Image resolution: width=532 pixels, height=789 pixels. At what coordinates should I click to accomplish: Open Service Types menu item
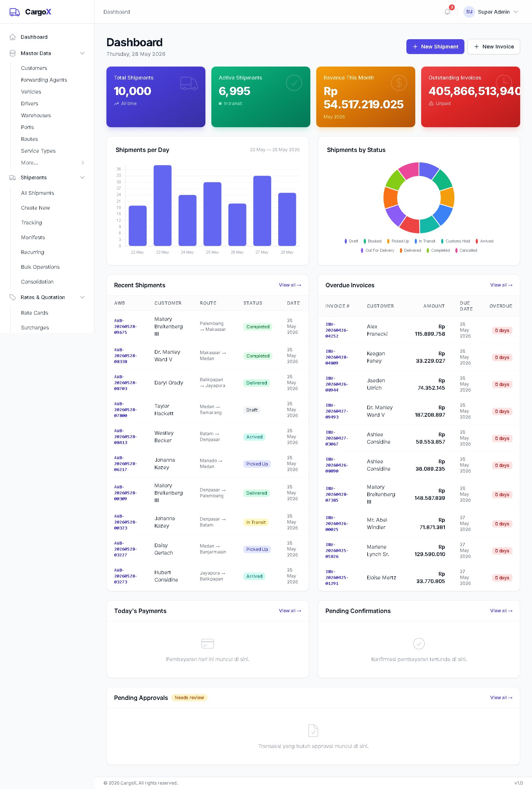click(38, 151)
